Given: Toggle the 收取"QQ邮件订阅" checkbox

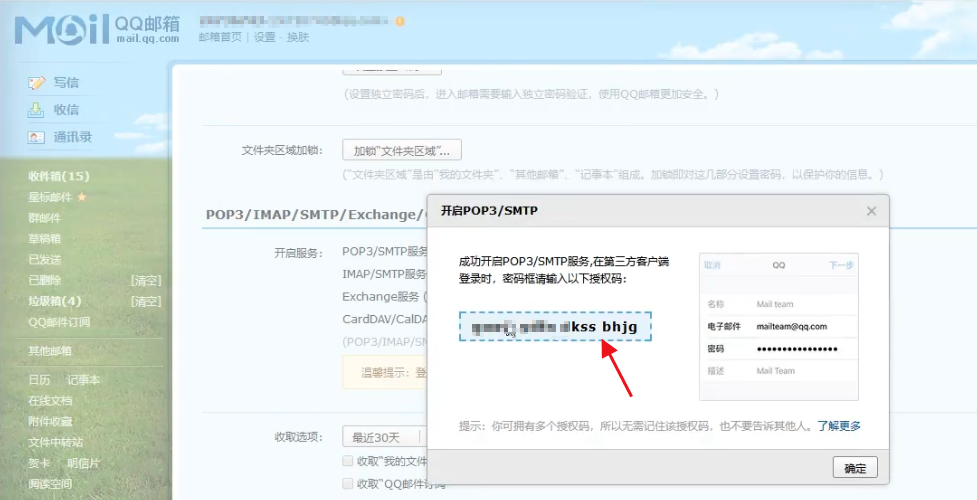Looking at the screenshot, I should 348,483.
